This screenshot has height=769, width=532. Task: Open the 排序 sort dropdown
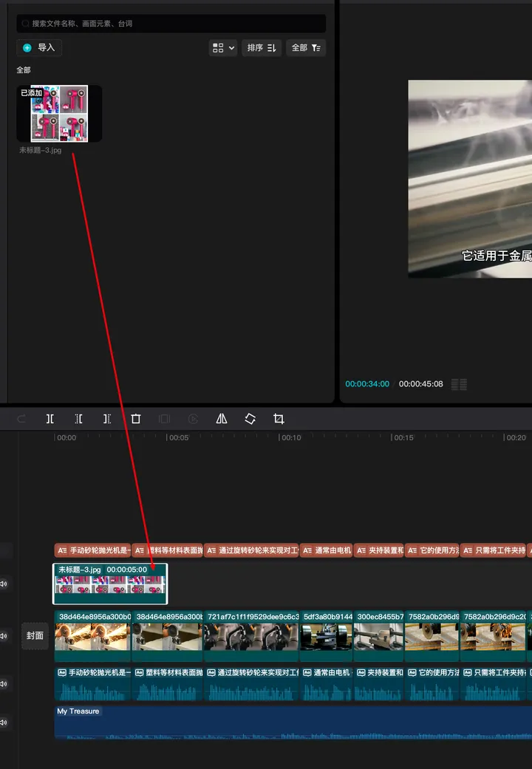[262, 48]
